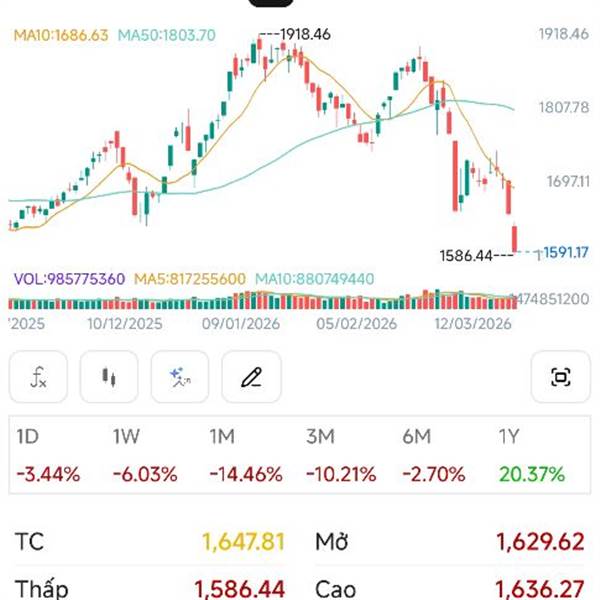Tap the MA10:1686.63 indicator label
The image size is (600, 600).
tap(60, 35)
